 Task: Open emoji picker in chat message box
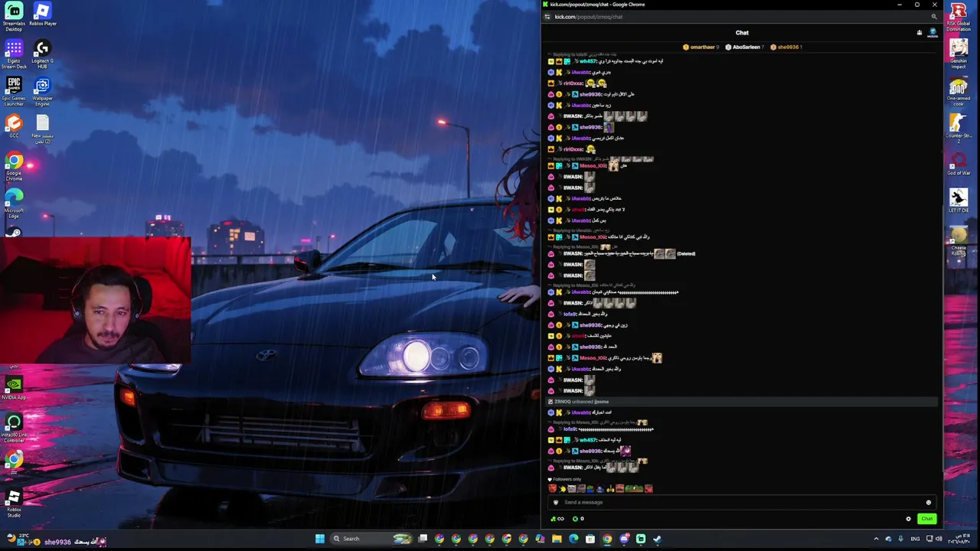click(929, 503)
